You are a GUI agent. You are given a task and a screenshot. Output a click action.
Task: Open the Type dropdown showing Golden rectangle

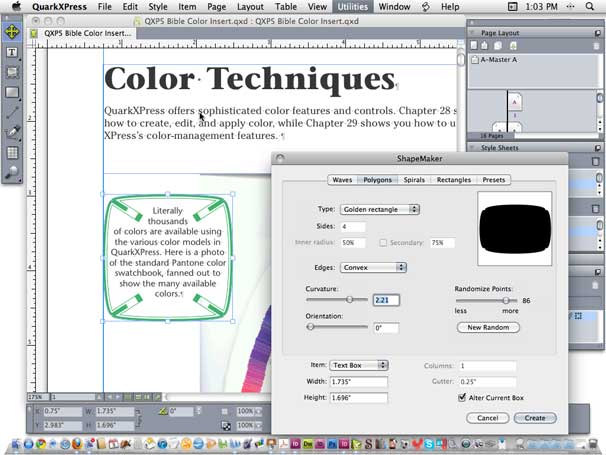[x=380, y=210]
